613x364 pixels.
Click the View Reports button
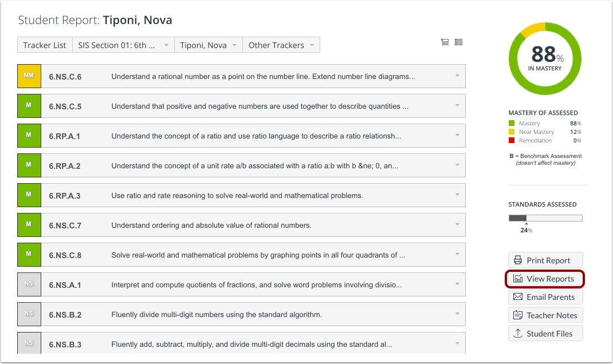[x=545, y=279]
